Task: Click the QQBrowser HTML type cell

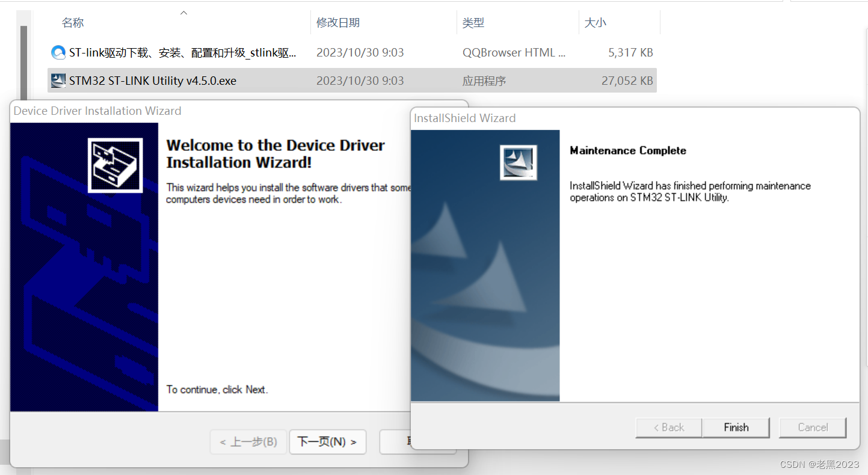Action: coord(514,52)
